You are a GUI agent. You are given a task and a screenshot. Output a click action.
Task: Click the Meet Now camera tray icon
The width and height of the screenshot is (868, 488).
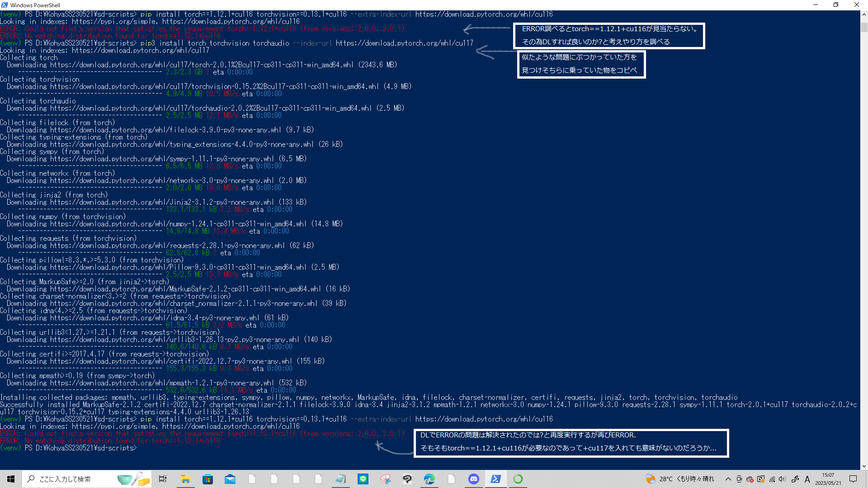[739, 479]
